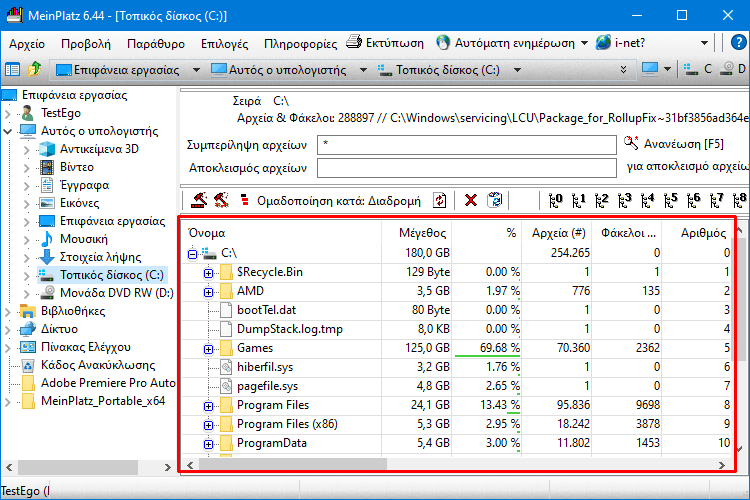The width and height of the screenshot is (750, 500).
Task: Click the Συμπερίληψη αρχείων input field
Action: coord(466,144)
